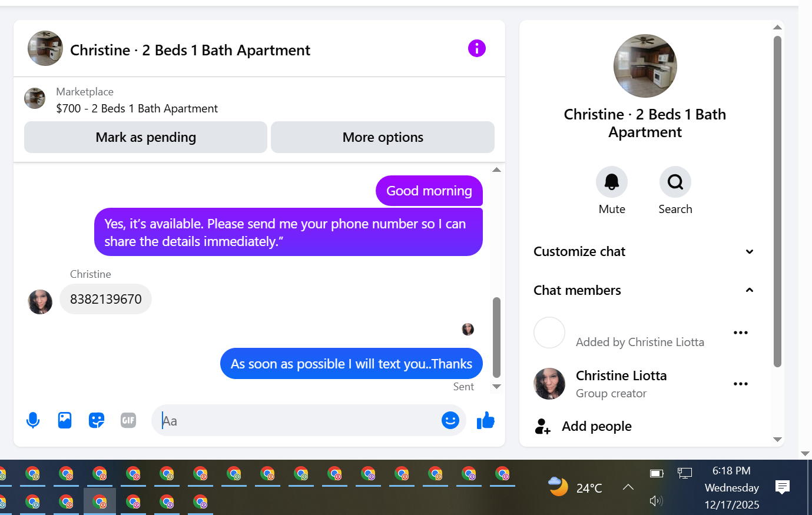
Task: Click the purple conversation info icon
Action: [x=477, y=48]
